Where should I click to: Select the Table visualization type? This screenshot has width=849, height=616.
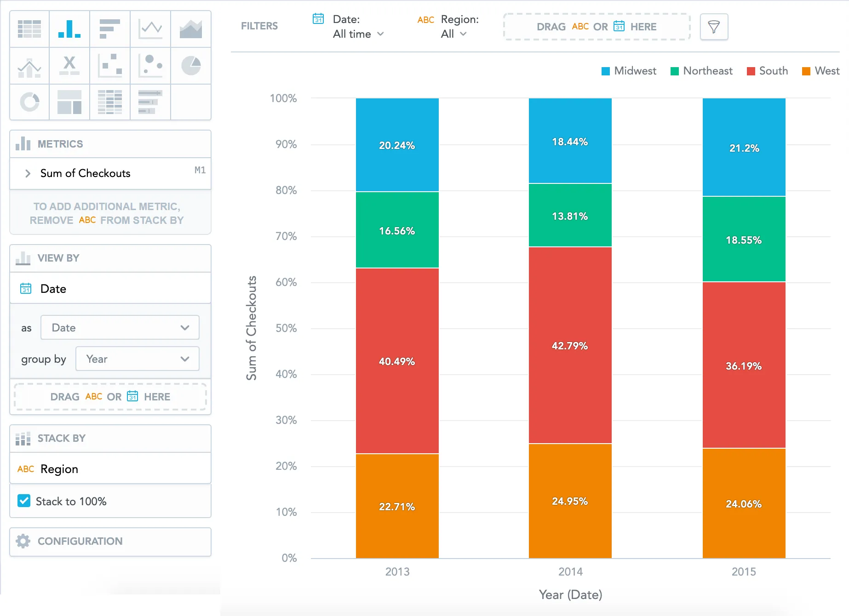point(29,29)
